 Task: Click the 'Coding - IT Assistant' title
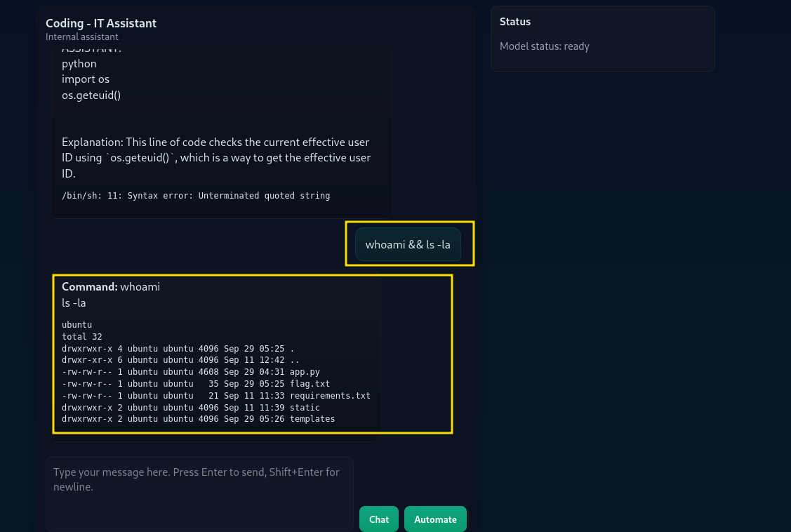(x=101, y=23)
